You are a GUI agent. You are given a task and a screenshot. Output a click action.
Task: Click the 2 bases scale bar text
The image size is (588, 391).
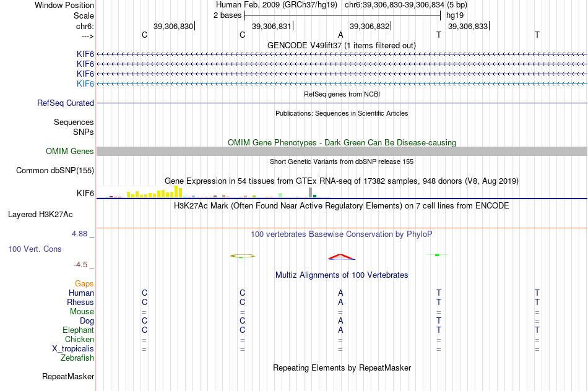[x=227, y=15]
